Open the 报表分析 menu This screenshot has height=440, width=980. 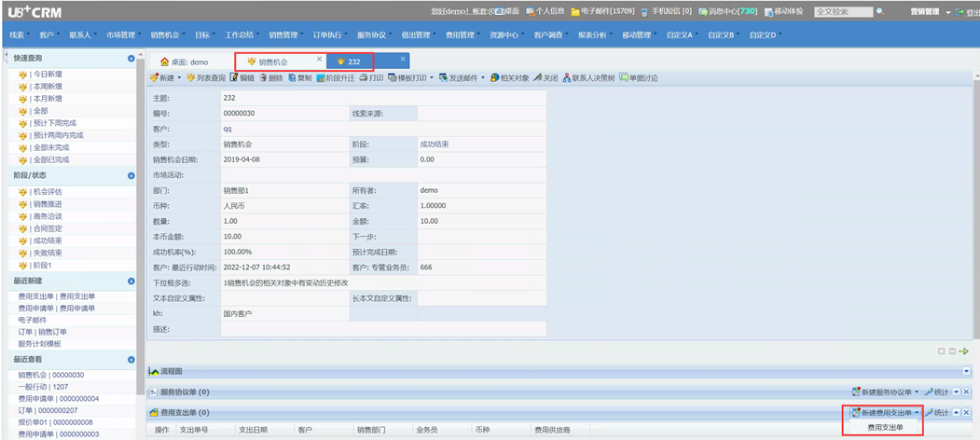(592, 35)
